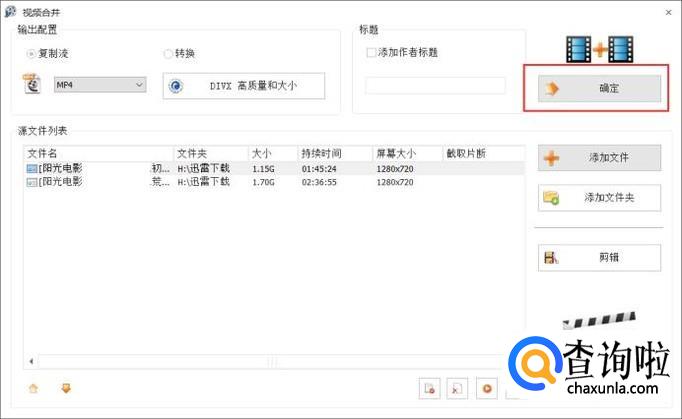Viewport: 682px width, 419px height.
Task: Click the remove file icon below the list
Action: coord(429,388)
